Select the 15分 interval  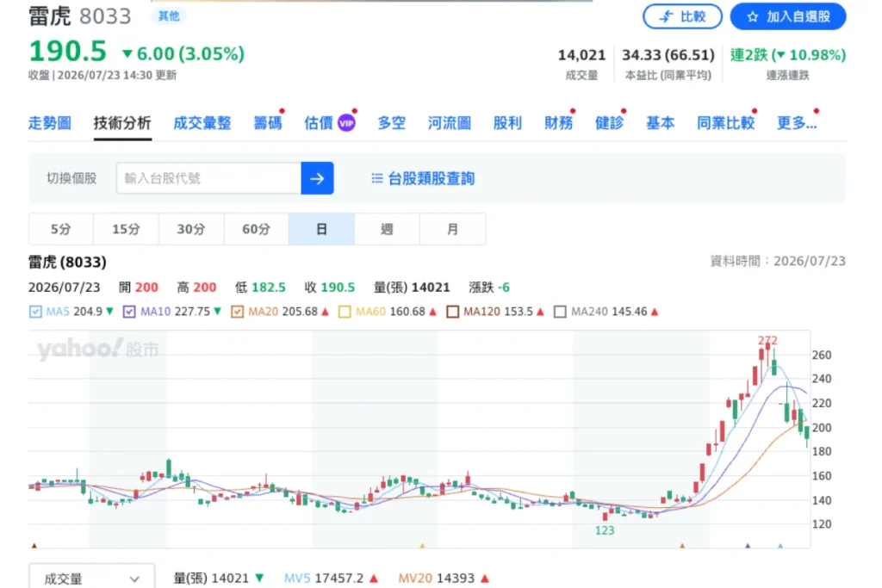point(126,229)
